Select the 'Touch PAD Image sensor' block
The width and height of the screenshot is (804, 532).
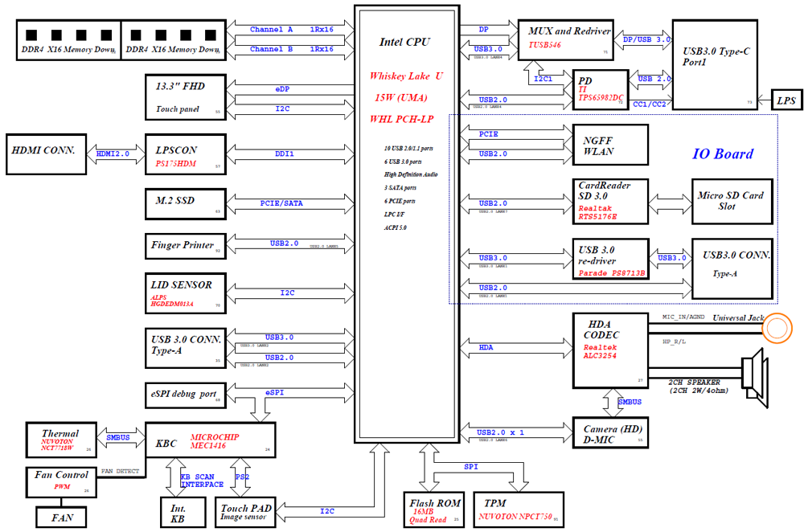(x=245, y=512)
